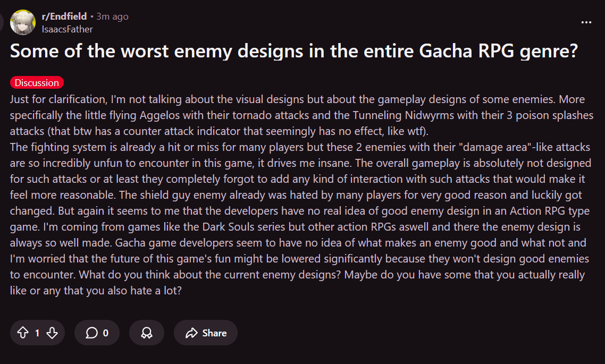This screenshot has height=364, width=605.
Task: Click the vote score number between arrows
Action: click(x=37, y=333)
